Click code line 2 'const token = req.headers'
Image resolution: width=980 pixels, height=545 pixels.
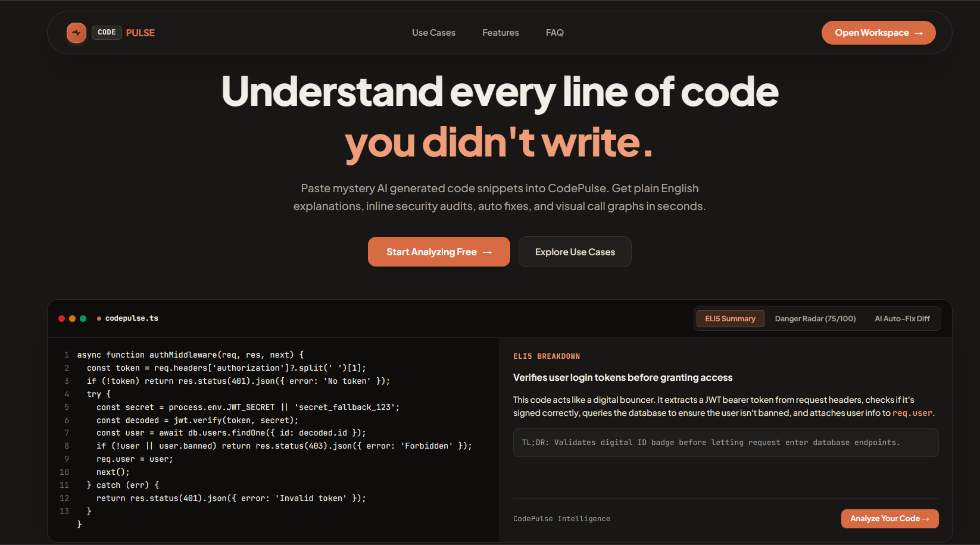pos(226,368)
